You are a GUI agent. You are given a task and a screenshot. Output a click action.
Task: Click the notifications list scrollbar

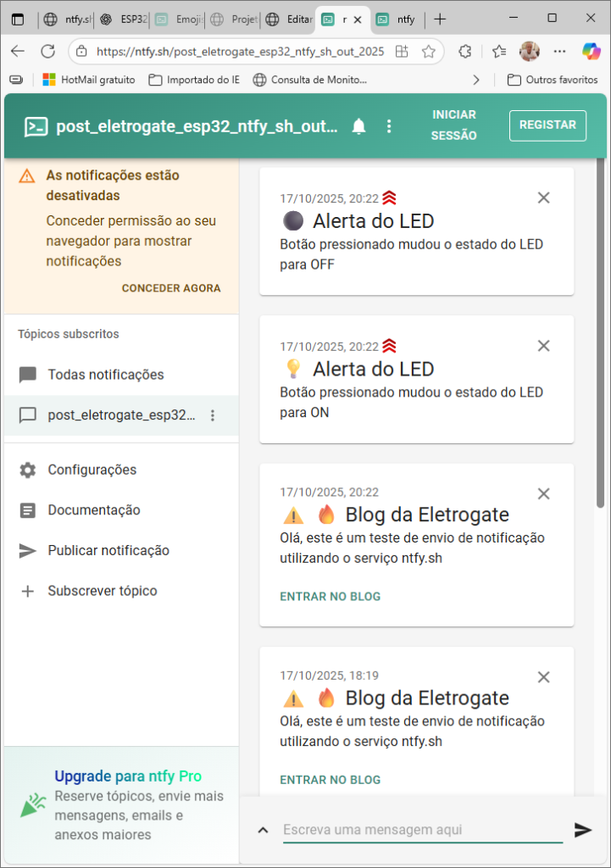(x=600, y=339)
